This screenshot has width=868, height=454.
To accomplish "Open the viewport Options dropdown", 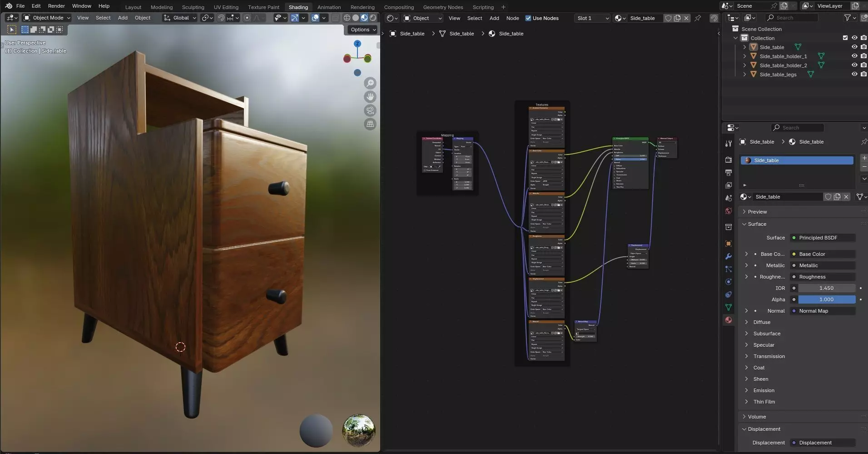I will (x=363, y=30).
